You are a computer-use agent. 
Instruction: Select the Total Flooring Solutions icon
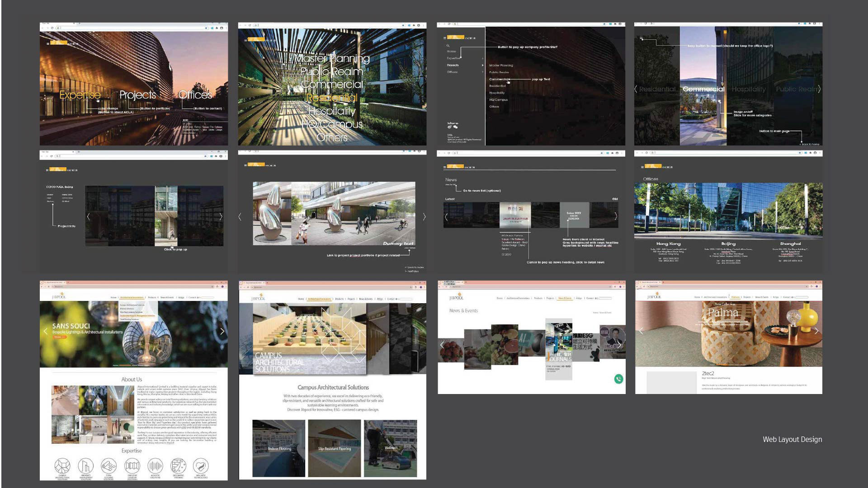pyautogui.click(x=108, y=465)
